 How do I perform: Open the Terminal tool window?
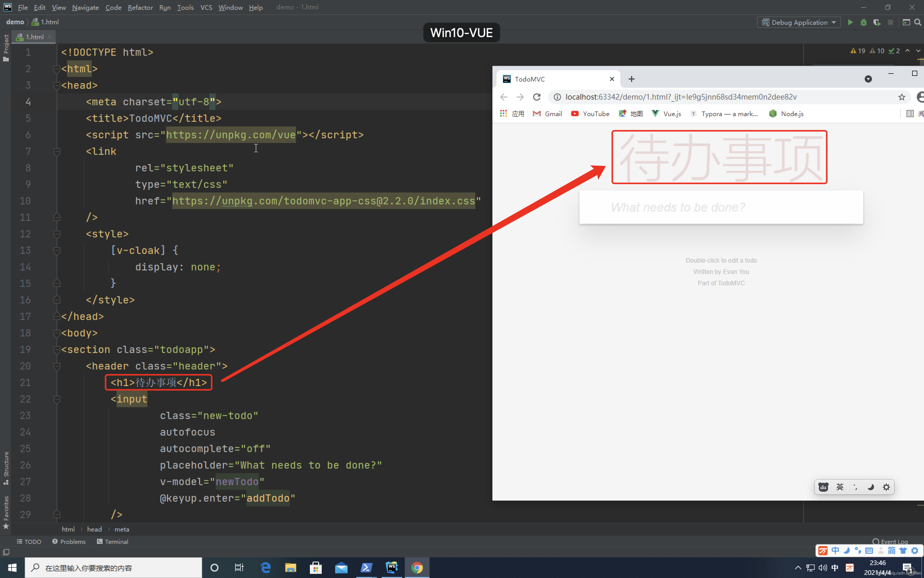[x=113, y=541]
